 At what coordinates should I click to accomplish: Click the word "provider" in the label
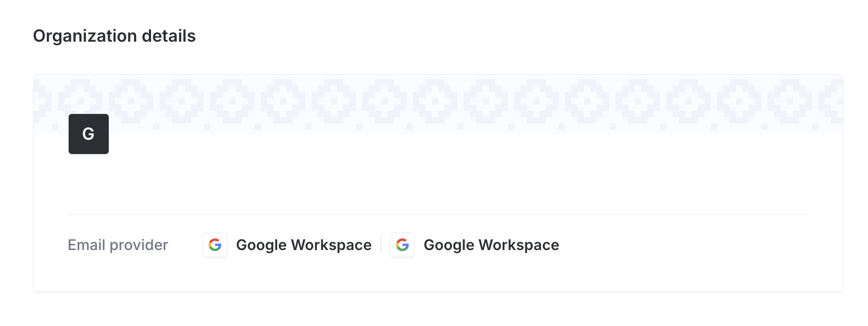(139, 245)
